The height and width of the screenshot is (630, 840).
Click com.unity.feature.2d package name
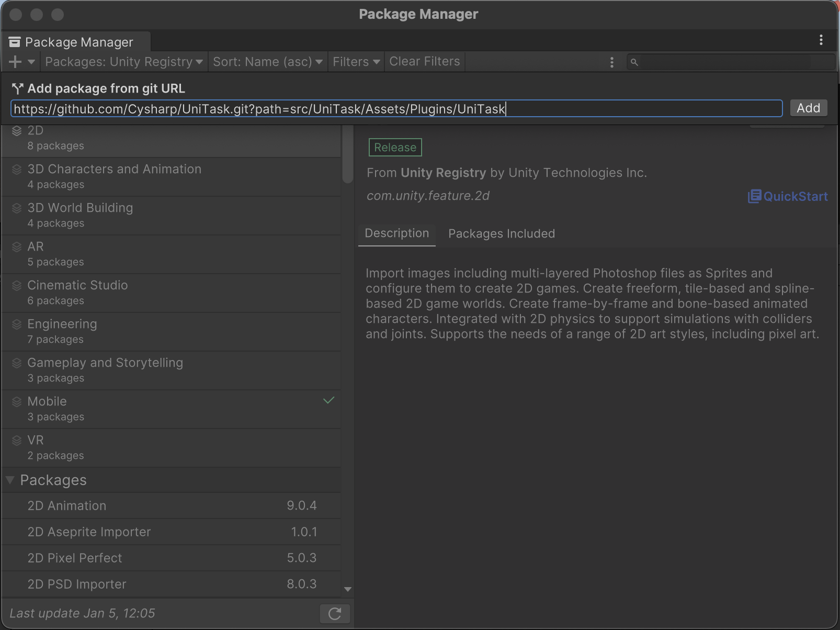428,196
